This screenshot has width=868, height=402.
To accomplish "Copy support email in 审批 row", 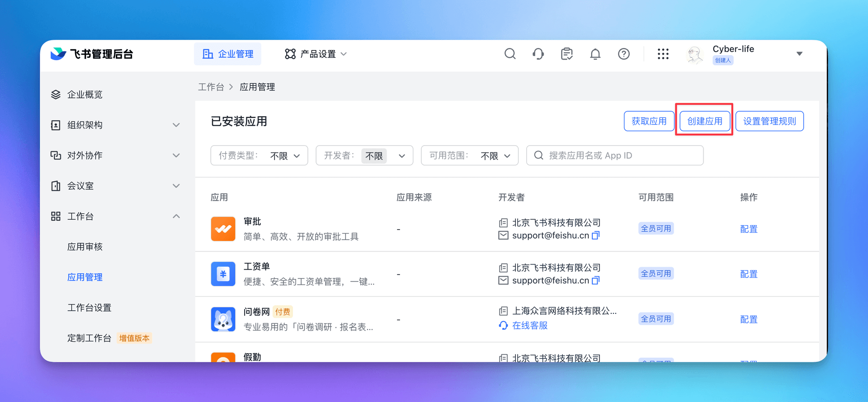I will (596, 235).
